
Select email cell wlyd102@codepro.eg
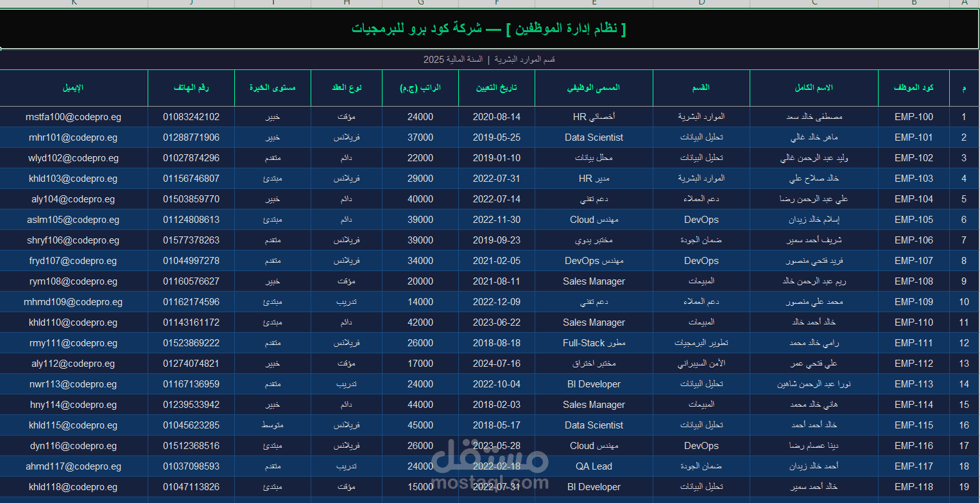click(74, 158)
